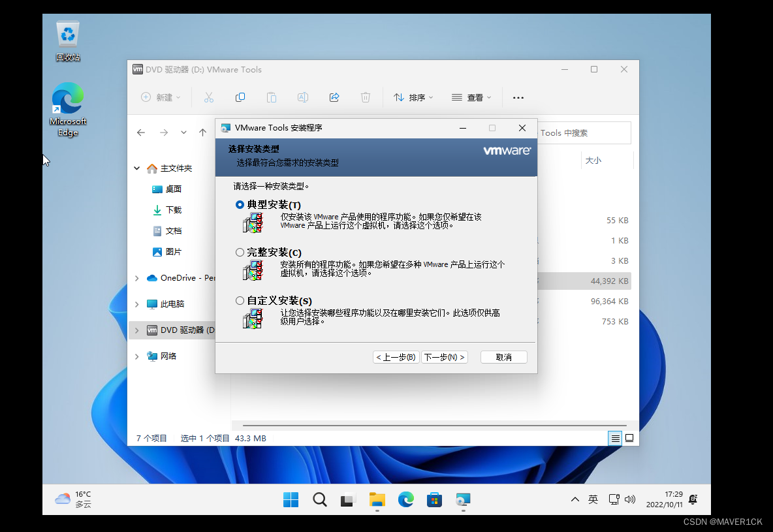Click the Explorer forward arrow
773x532 pixels.
164,133
